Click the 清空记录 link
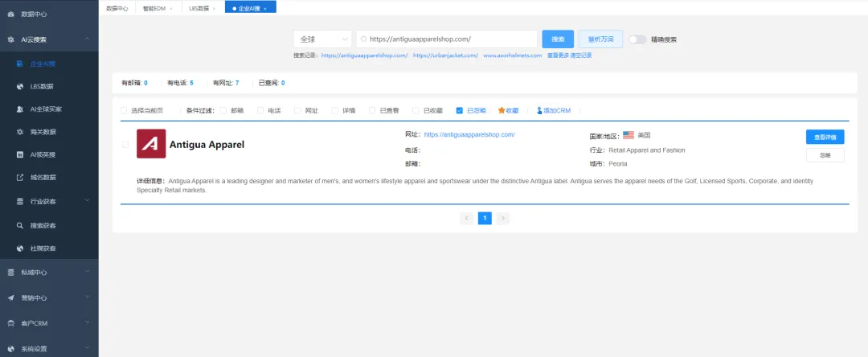868x357 pixels. coord(581,56)
